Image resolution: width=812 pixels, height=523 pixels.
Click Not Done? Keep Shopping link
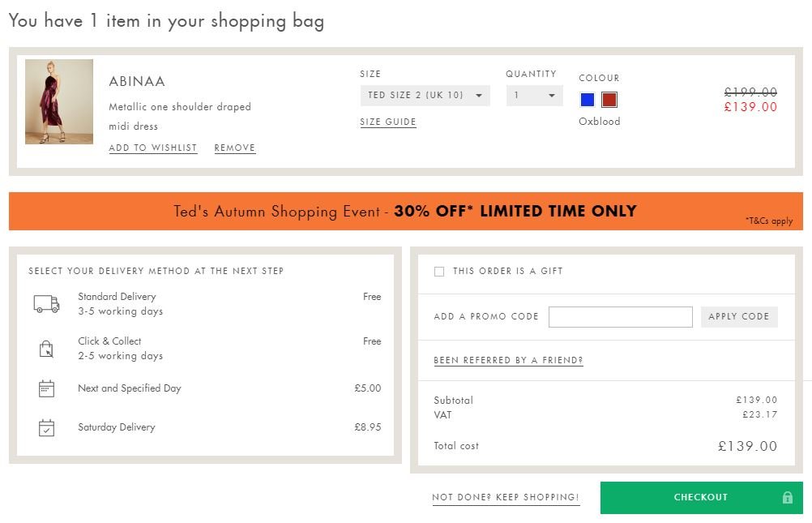coord(506,498)
